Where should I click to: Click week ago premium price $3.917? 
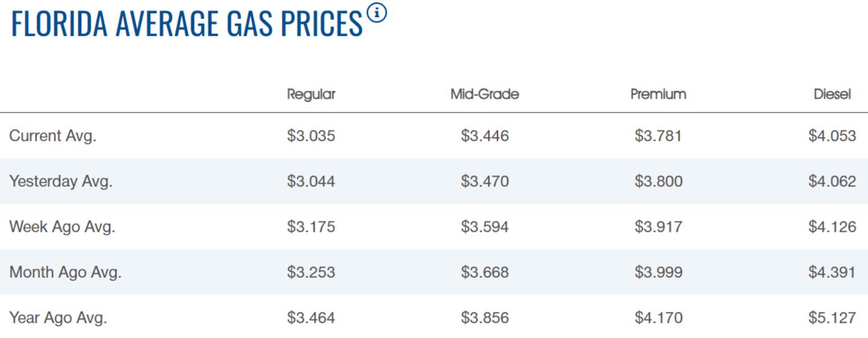[x=658, y=227]
